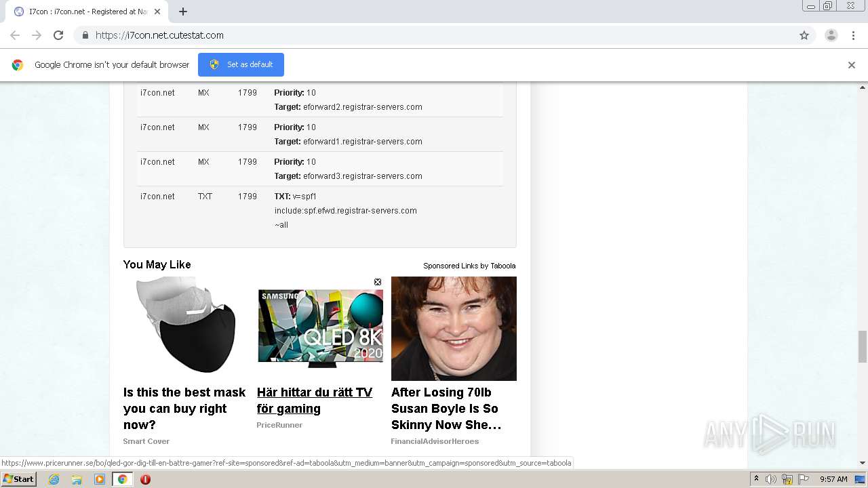Show hidden system tray icons
Screen dimensions: 868x488
756,479
